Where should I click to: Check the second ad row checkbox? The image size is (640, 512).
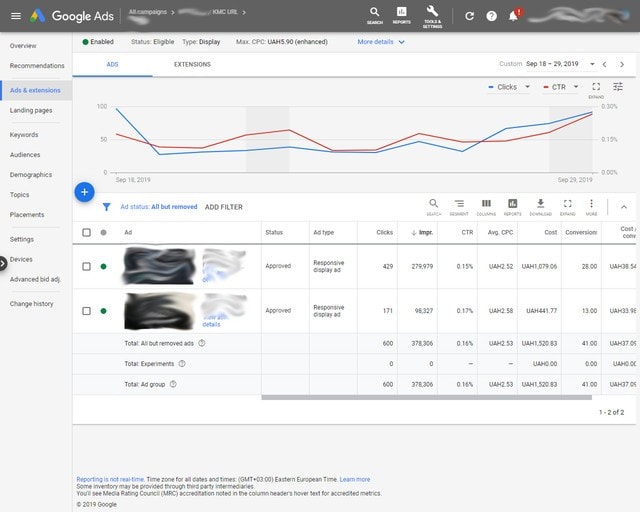[x=86, y=311]
